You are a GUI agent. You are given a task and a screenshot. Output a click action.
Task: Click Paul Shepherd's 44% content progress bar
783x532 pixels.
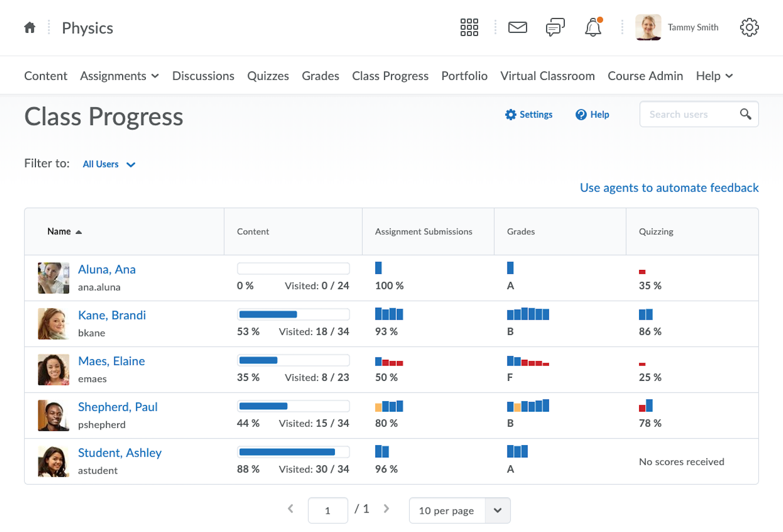pyautogui.click(x=293, y=406)
